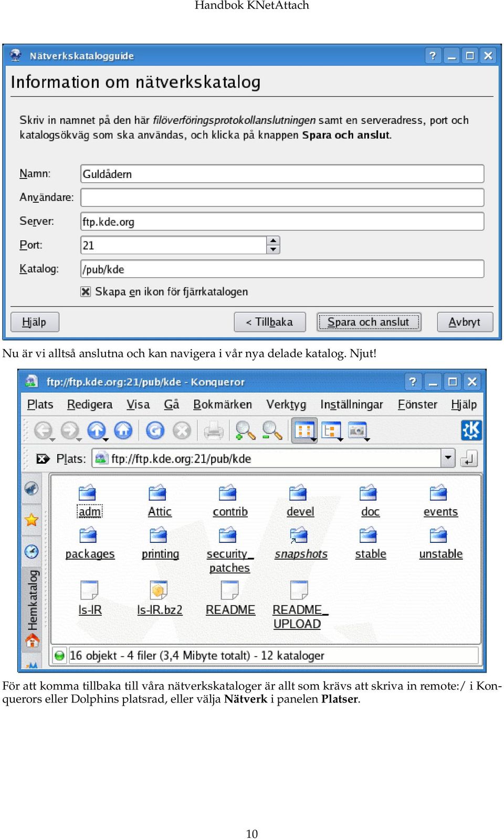
Task: Print the view with the printer icon
Action: pos(214,431)
